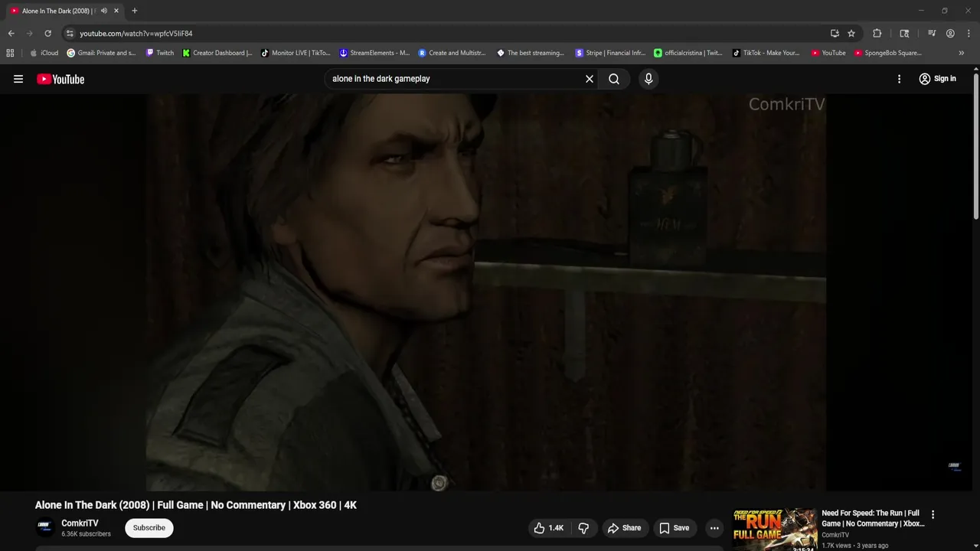Screen dimensions: 980x551
Task: Open the ComkriTV channel name link
Action: pyautogui.click(x=80, y=523)
